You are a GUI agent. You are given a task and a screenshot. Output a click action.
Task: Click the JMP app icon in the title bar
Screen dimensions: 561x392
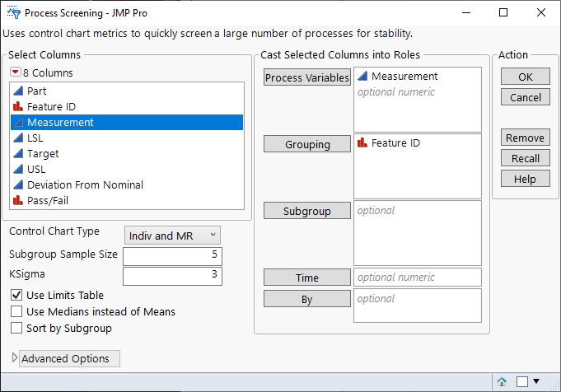tap(12, 13)
